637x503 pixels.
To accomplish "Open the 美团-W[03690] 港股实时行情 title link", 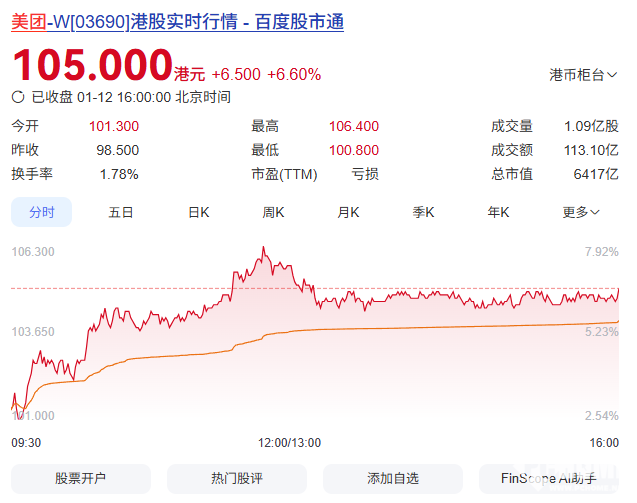I will pos(177,22).
